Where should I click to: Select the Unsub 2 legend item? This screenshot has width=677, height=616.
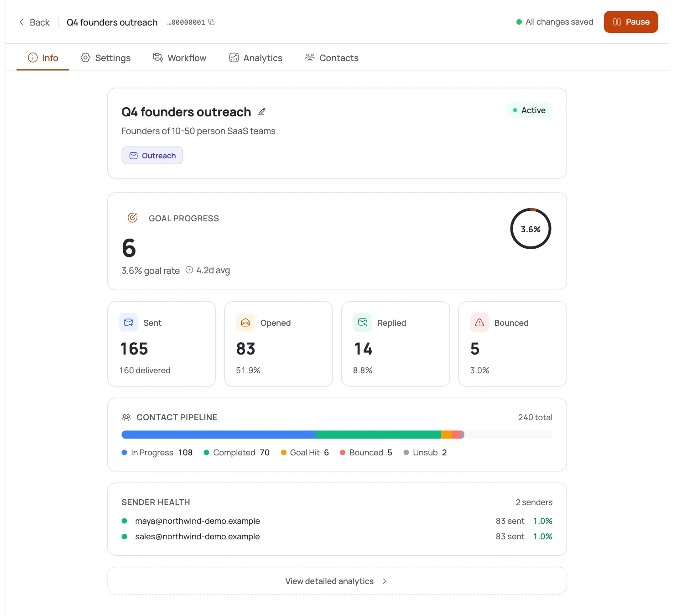coord(425,452)
